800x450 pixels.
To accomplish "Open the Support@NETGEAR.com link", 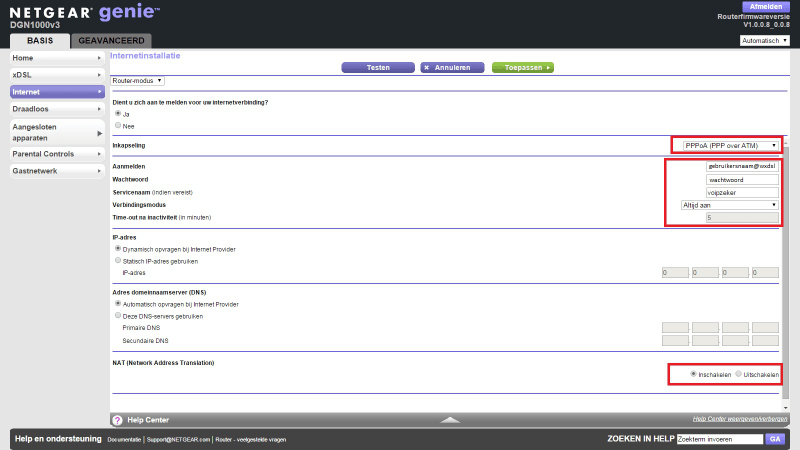I will (178, 440).
